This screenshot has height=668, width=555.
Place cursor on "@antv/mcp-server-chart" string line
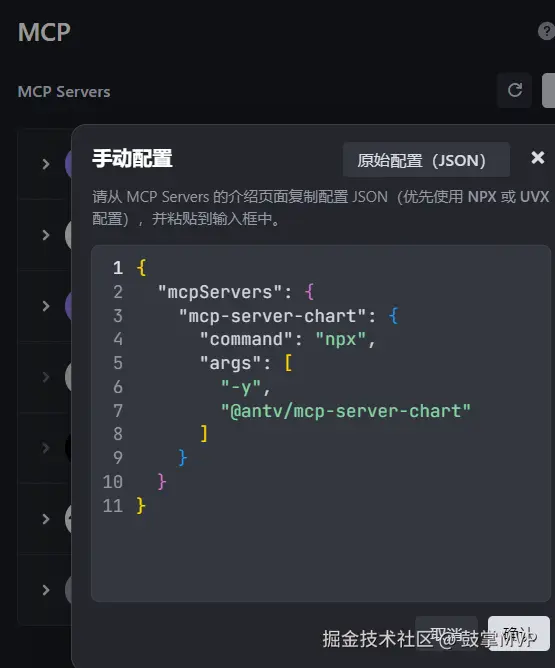345,411
